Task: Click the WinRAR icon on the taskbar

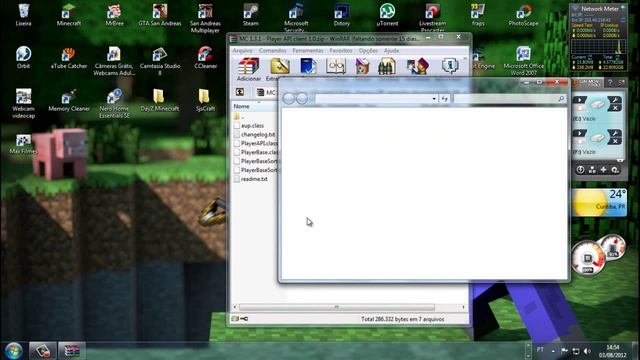Action: (x=72, y=351)
